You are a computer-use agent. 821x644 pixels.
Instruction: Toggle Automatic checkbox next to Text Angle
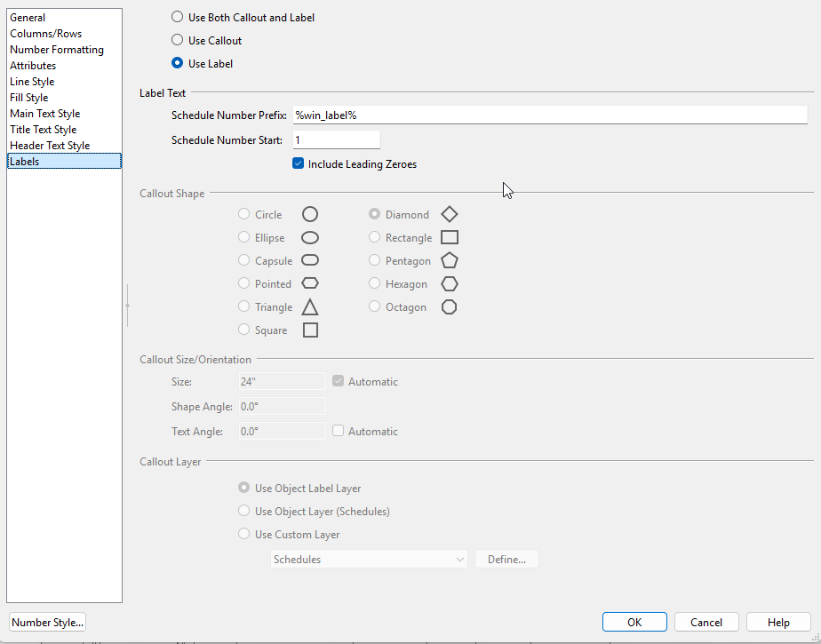[339, 432]
